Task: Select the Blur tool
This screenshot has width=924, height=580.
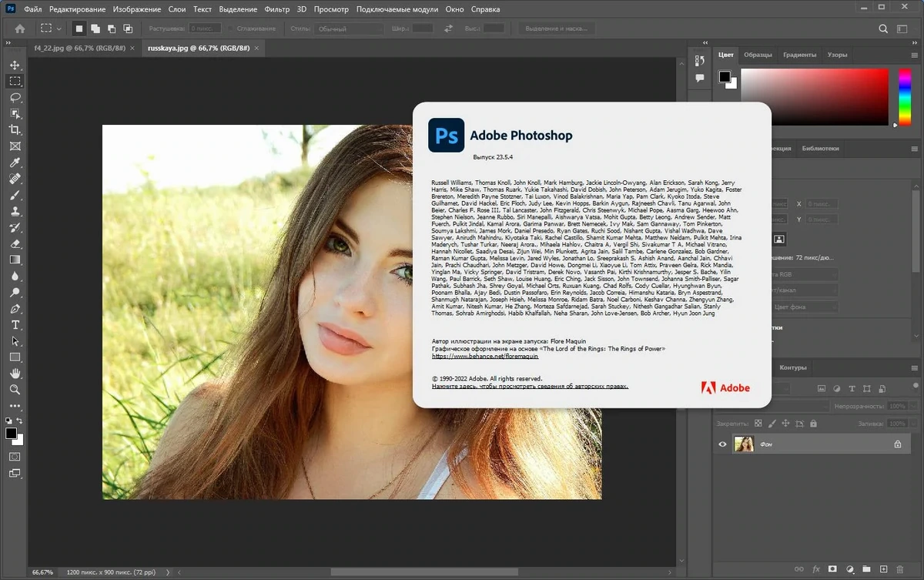Action: (x=15, y=276)
